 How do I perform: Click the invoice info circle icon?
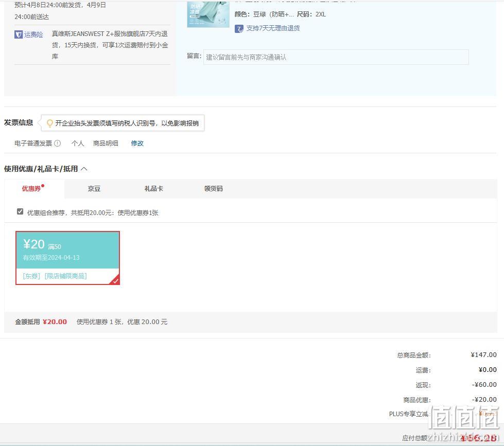pyautogui.click(x=57, y=143)
